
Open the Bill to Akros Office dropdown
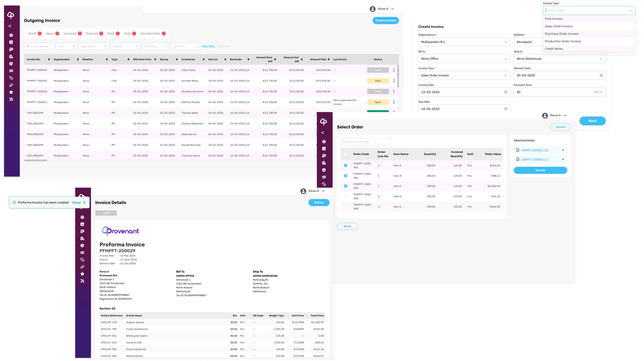tap(464, 59)
